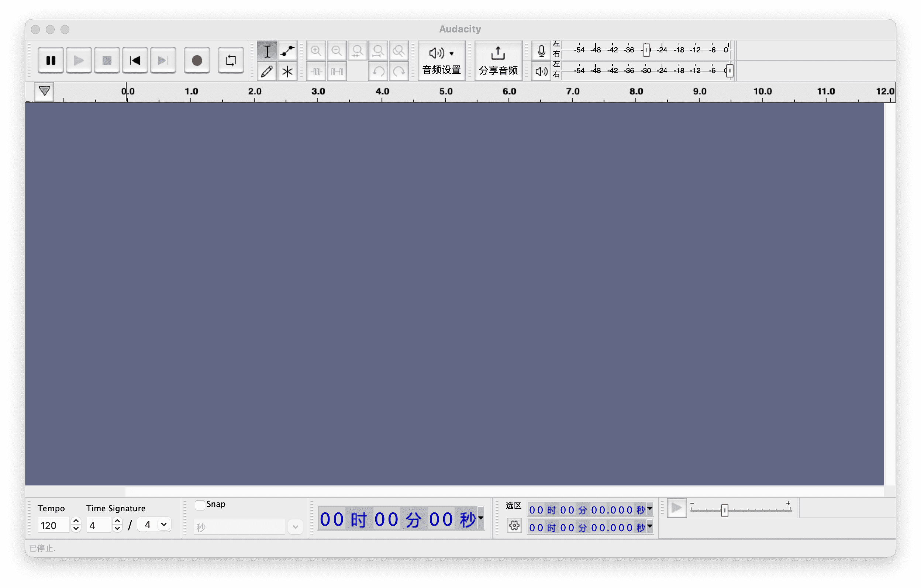Select the Selection tool

click(x=267, y=50)
